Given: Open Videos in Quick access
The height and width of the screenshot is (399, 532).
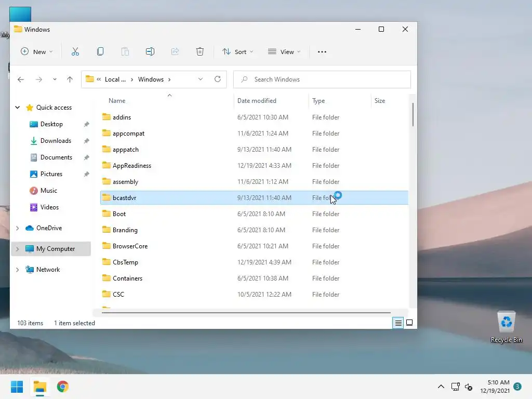Looking at the screenshot, I should tap(49, 207).
